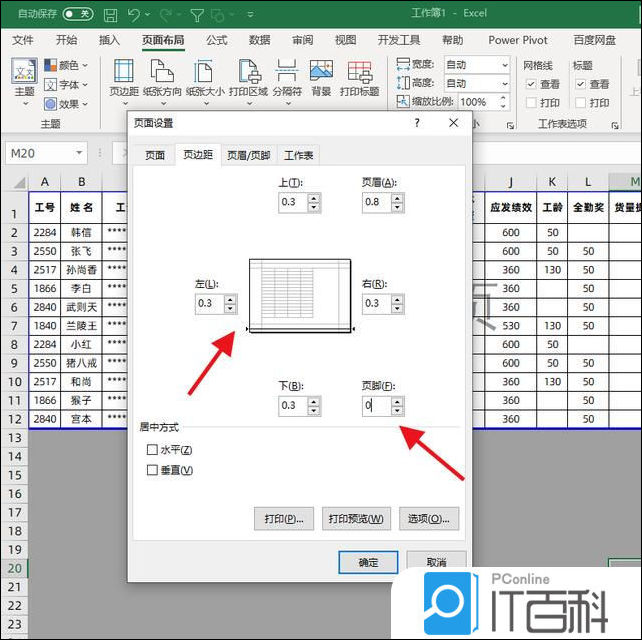Expand the 高度 height dropdown

[504, 84]
